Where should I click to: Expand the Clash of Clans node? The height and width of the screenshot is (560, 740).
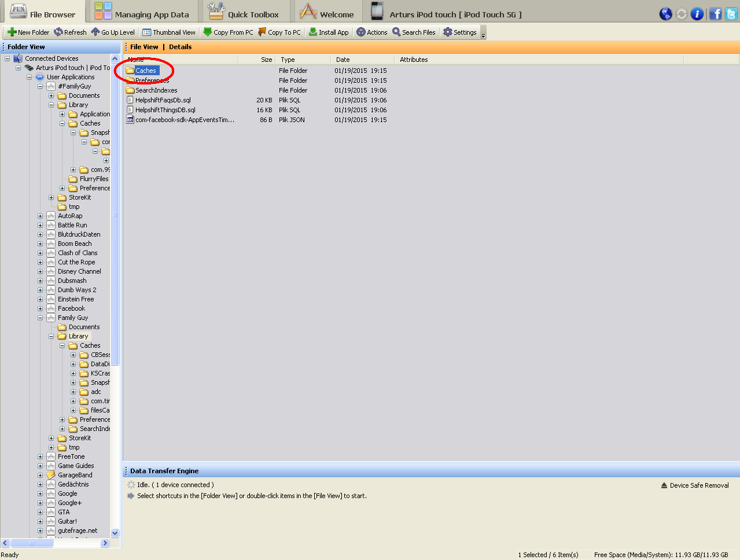(x=40, y=253)
